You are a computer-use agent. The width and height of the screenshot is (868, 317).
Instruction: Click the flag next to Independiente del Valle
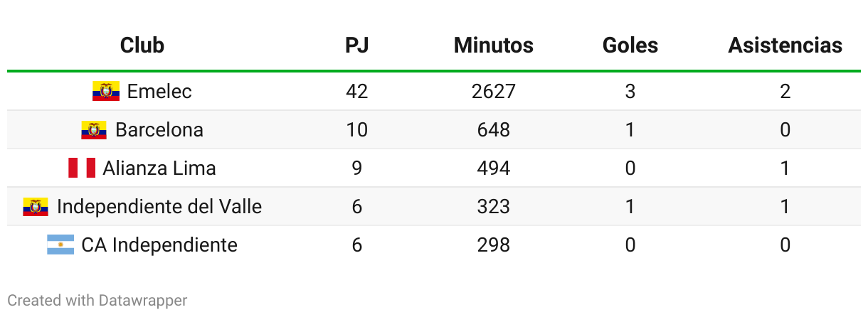36,206
